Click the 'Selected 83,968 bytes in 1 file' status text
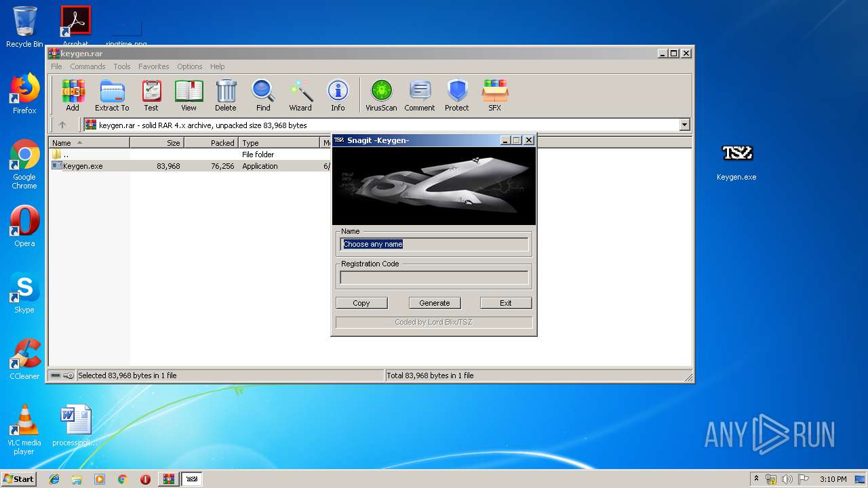This screenshot has width=868, height=488. coord(127,375)
